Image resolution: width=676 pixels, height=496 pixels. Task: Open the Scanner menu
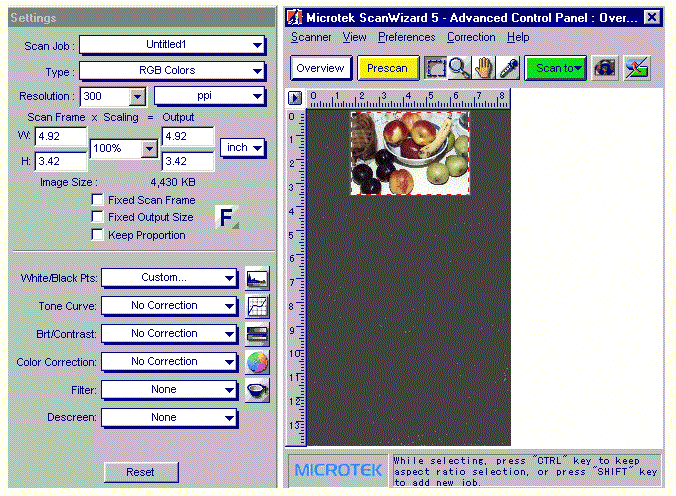click(311, 38)
